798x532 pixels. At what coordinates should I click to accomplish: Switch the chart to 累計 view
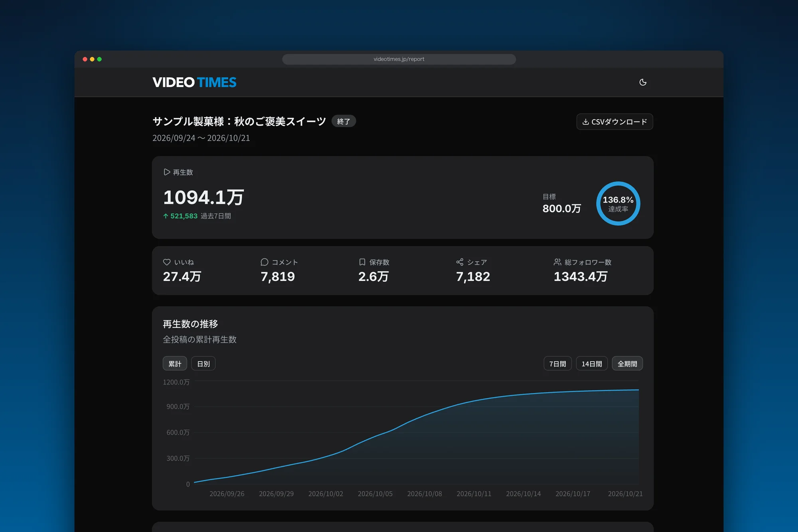(x=175, y=363)
